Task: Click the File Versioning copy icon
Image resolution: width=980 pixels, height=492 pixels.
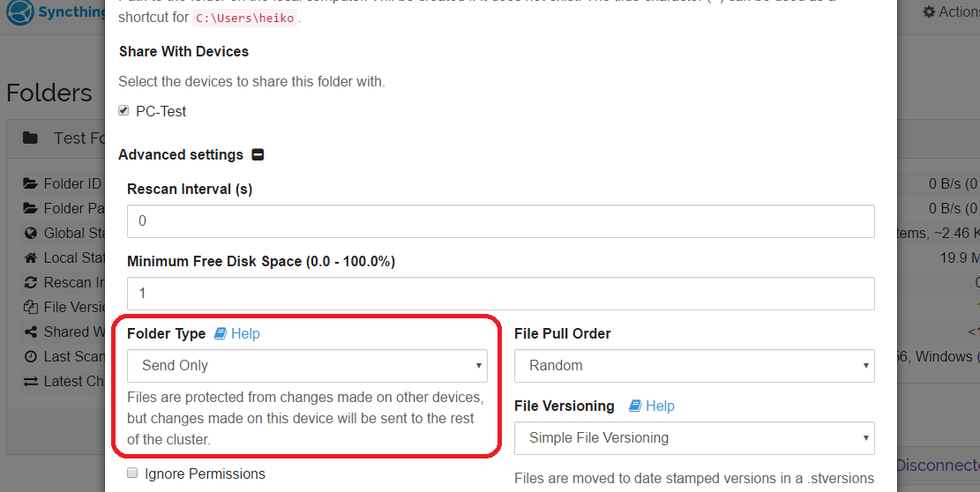Action: [x=31, y=308]
